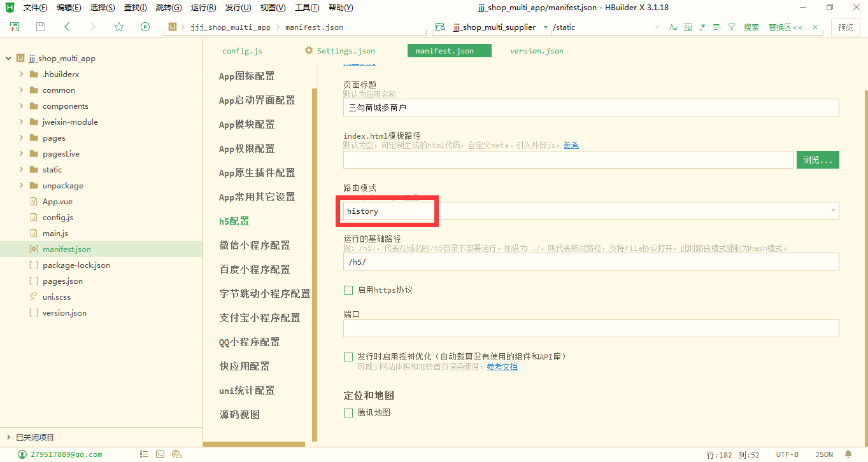The image size is (868, 462).
Task: Click the save file toolbar icon
Action: pyautogui.click(x=41, y=27)
